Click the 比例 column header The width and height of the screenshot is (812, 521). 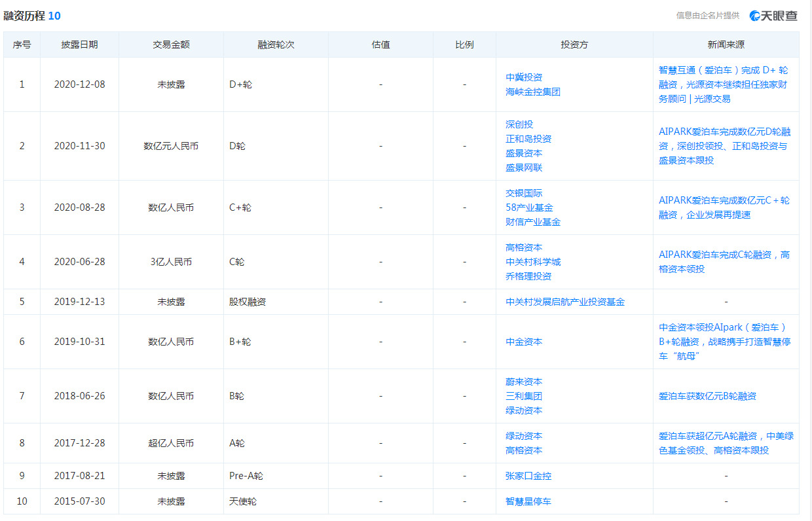click(464, 45)
